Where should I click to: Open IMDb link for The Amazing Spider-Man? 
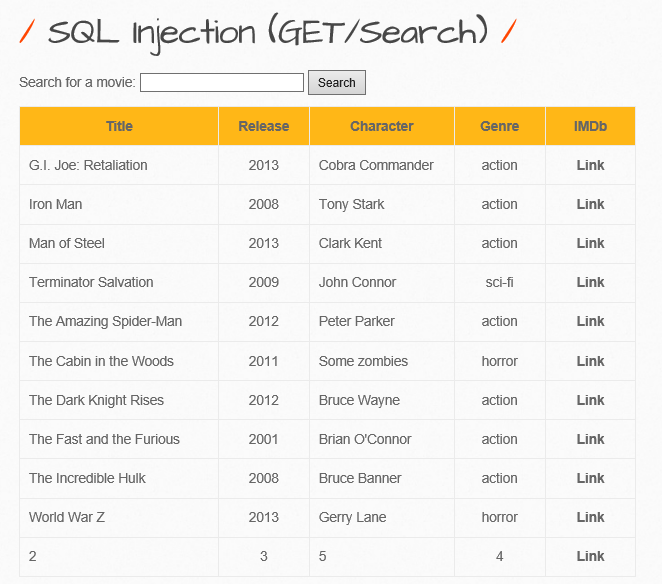(590, 321)
